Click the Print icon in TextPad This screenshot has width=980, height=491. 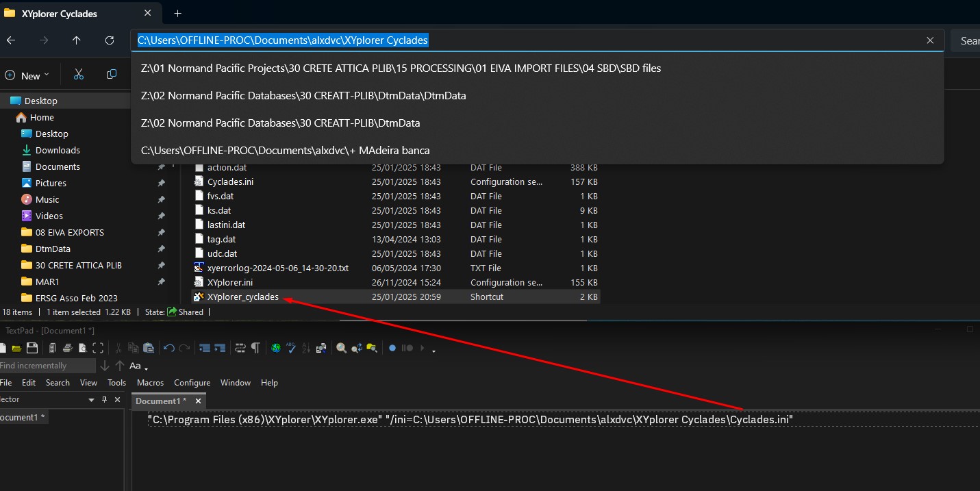coord(67,348)
